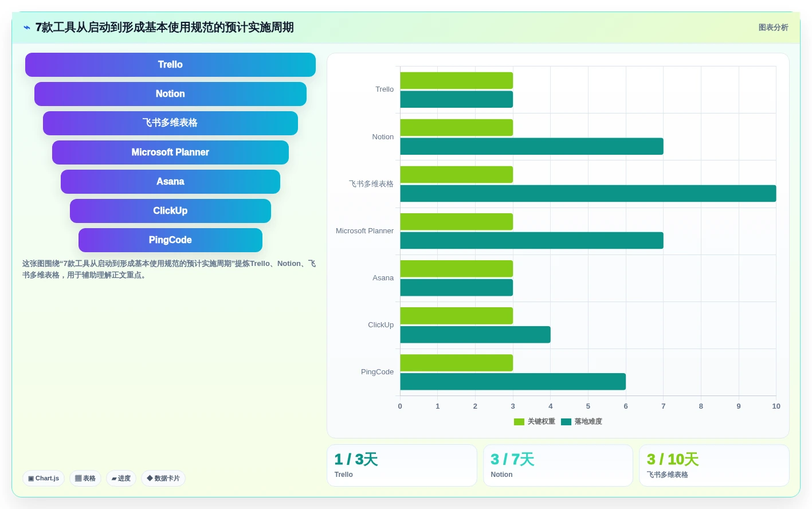Image resolution: width=812 pixels, height=509 pixels.
Task: Click Microsoft Planner's teal 落地难度 bar
Action: pos(532,240)
